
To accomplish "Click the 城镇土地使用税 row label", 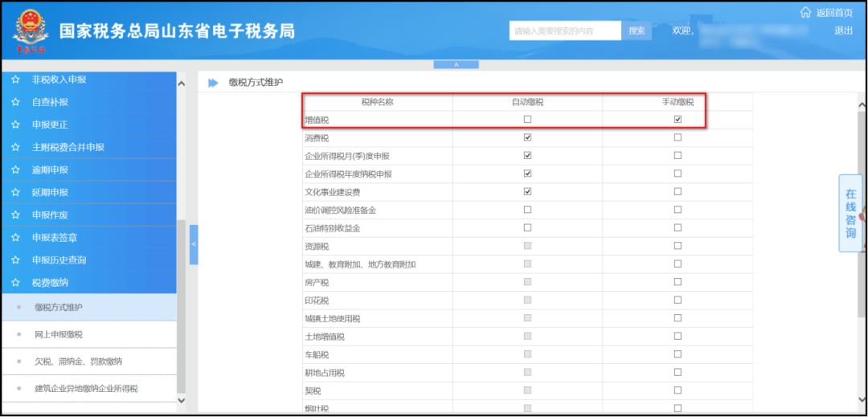I will (333, 318).
